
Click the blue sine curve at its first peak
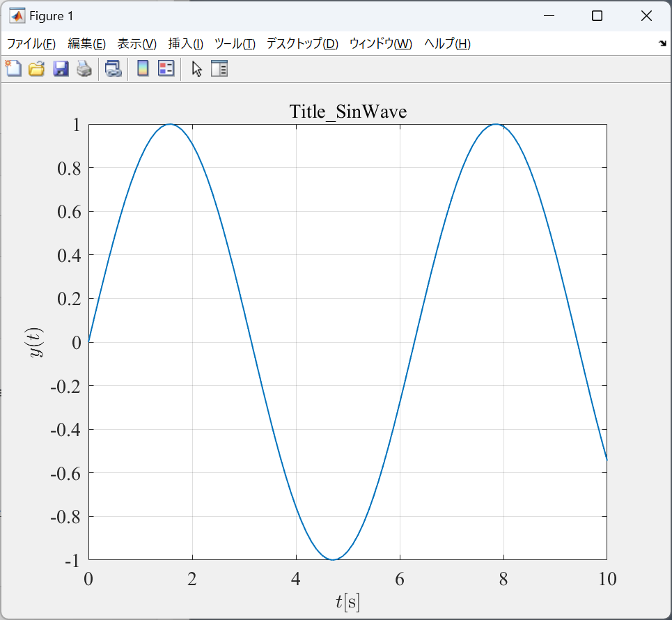171,124
